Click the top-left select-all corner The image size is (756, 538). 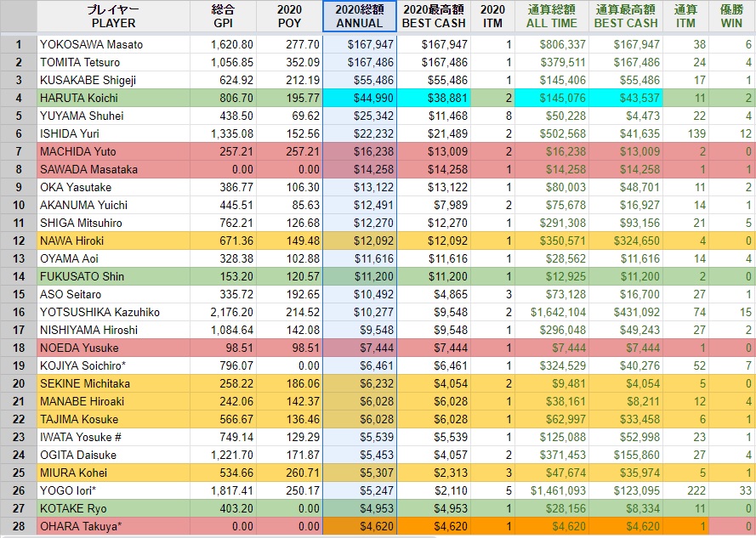point(19,16)
